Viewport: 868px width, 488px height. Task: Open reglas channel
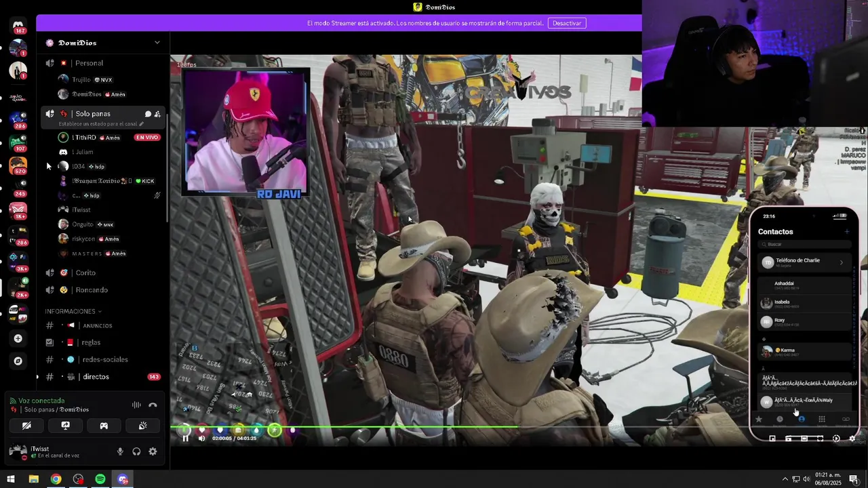102,342
